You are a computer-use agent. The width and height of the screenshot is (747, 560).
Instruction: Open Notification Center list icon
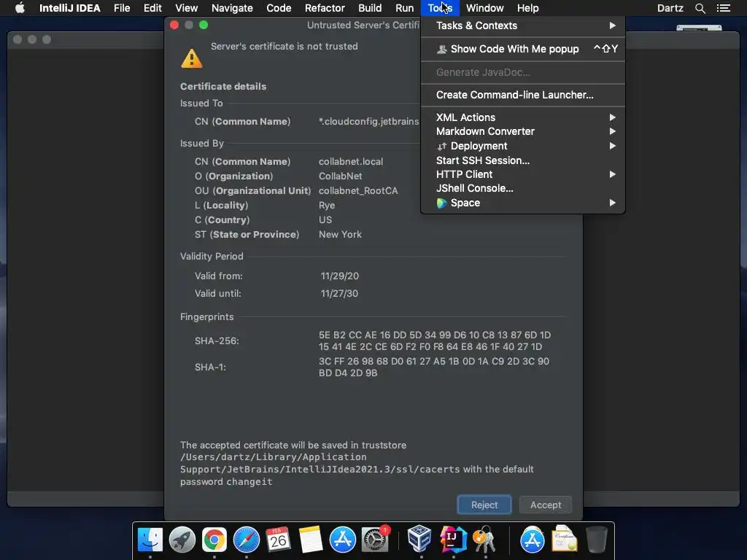pos(723,8)
